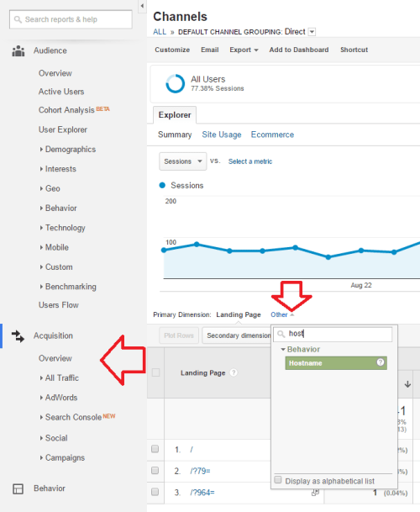Click help icon next to Hostname
The image size is (420, 512).
tap(381, 362)
